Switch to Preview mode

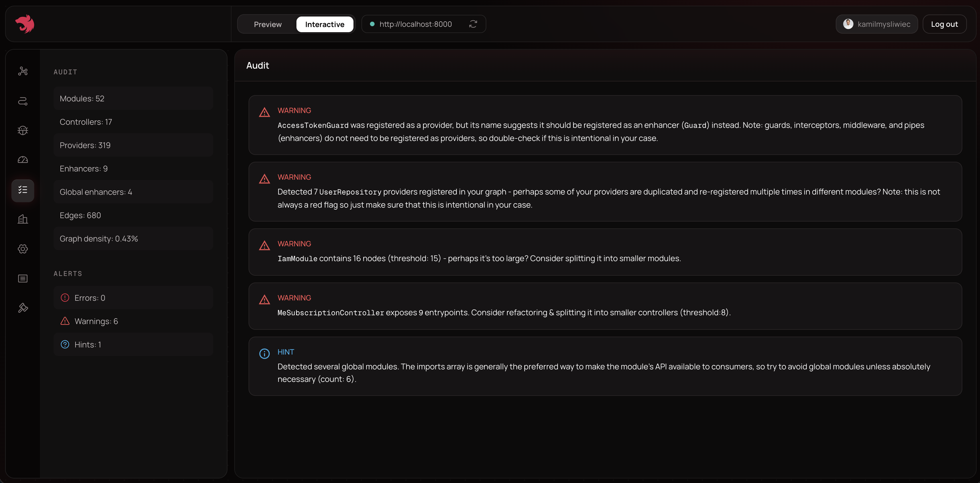tap(268, 24)
